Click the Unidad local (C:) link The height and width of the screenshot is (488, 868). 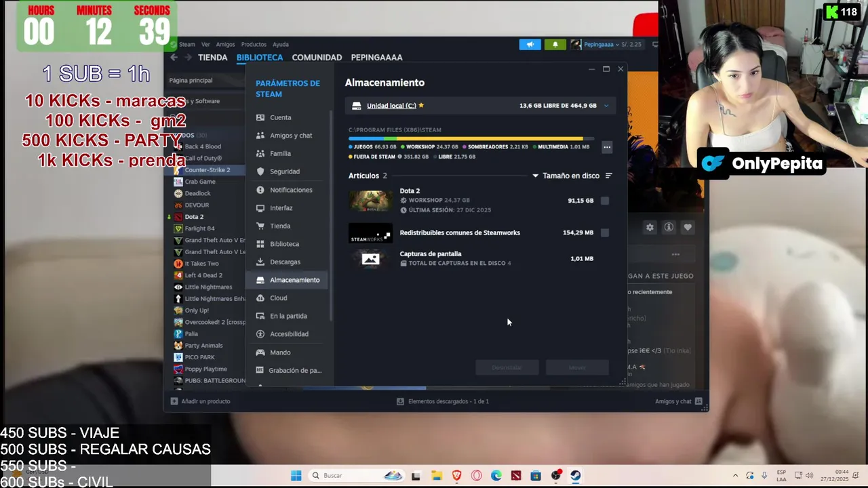coord(391,106)
